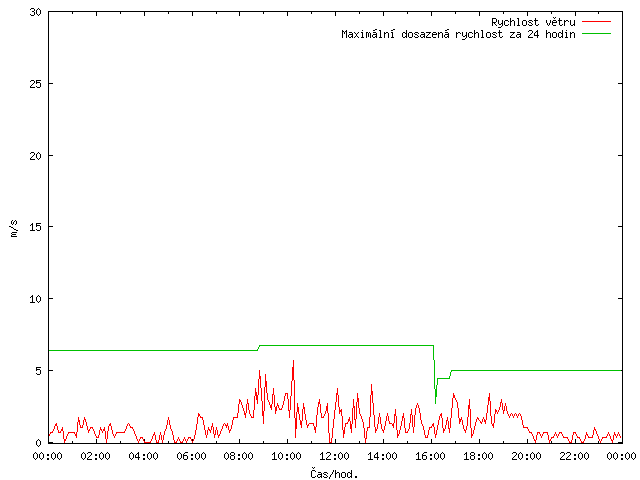Click the x-axis label 12:00
Screen dimensions: 640x480
(x=334, y=456)
